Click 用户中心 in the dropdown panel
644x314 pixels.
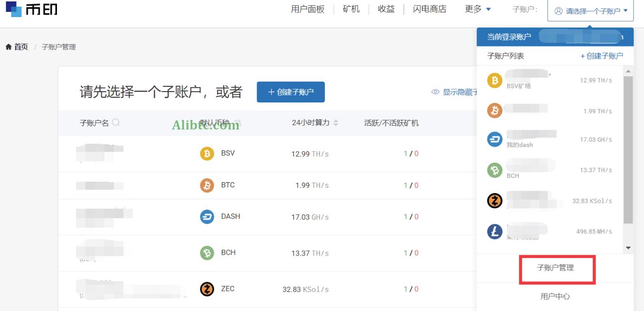click(x=555, y=296)
